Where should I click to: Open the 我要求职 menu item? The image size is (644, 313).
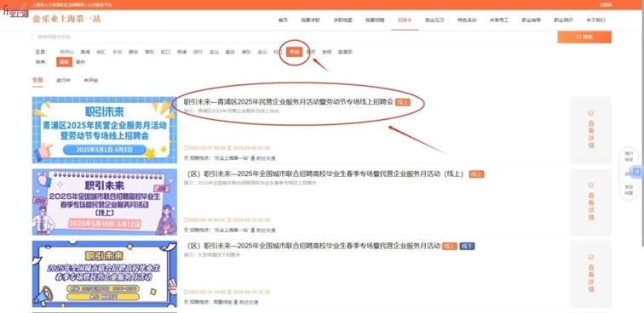pyautogui.click(x=310, y=20)
